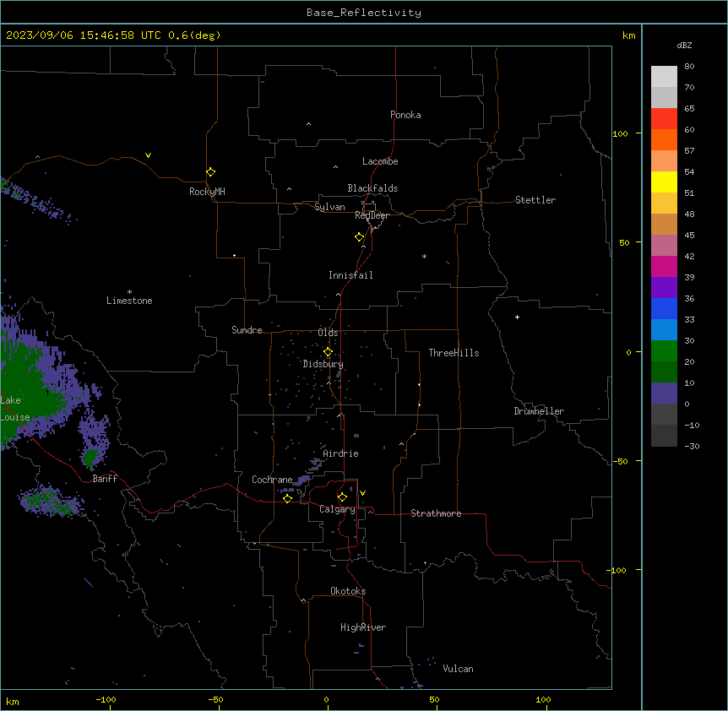The height and width of the screenshot is (711, 728).
Task: Click the Stettler label
Action: [x=535, y=200]
